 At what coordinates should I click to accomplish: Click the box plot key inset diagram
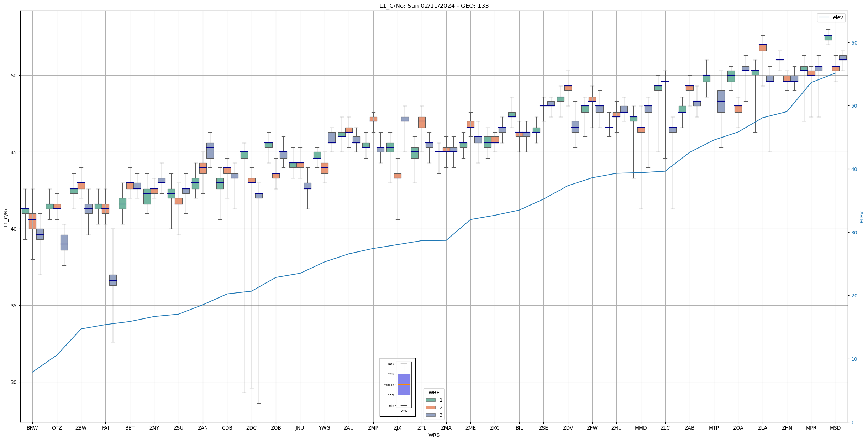click(398, 387)
